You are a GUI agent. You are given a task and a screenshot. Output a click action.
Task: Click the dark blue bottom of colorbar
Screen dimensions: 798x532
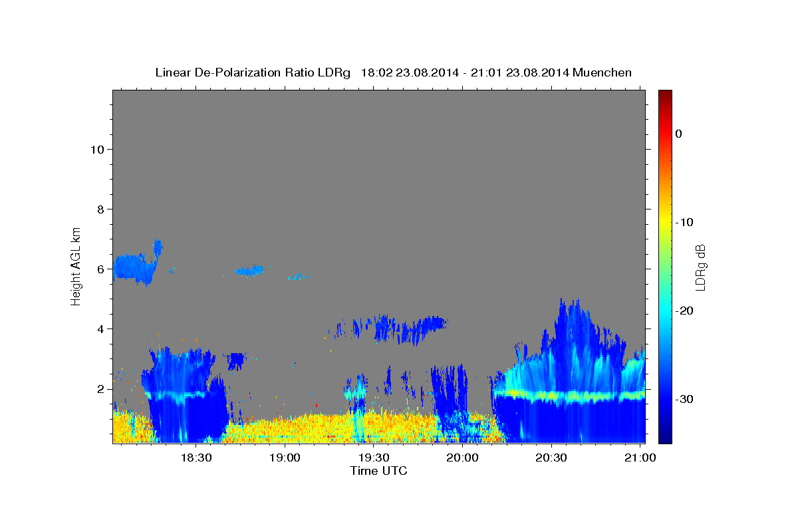click(x=665, y=438)
